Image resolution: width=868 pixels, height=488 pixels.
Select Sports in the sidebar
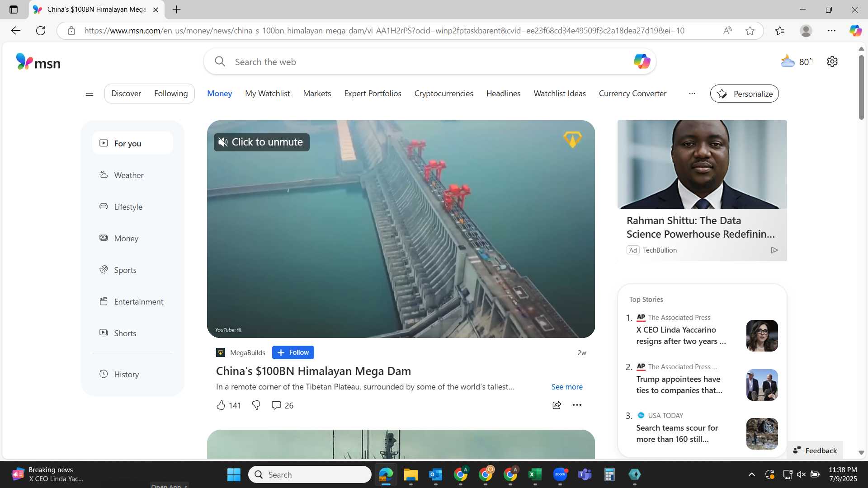132,270
